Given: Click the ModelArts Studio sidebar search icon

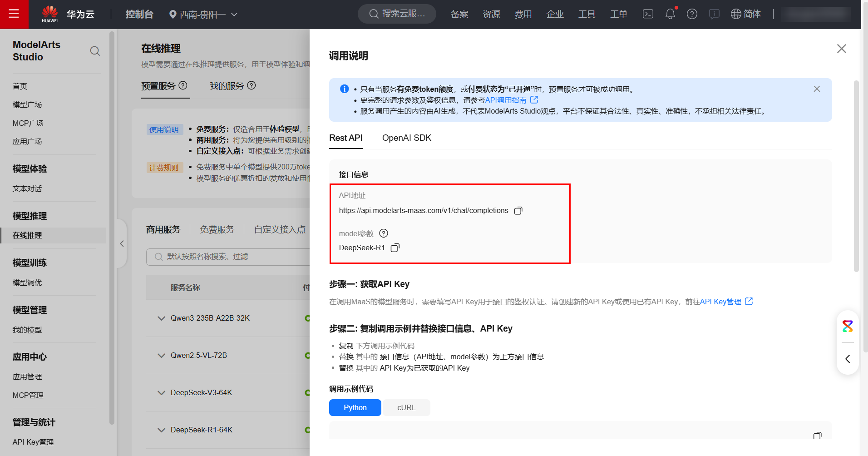Looking at the screenshot, I should click(95, 51).
